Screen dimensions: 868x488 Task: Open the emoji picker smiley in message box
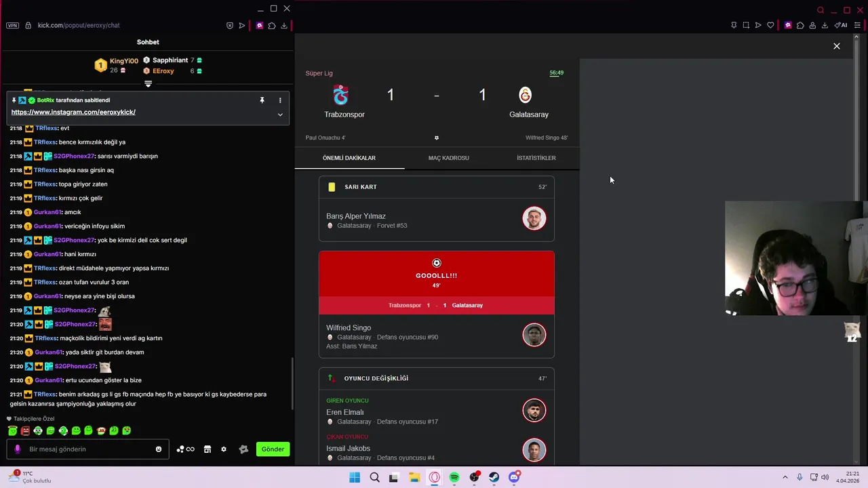tap(159, 449)
